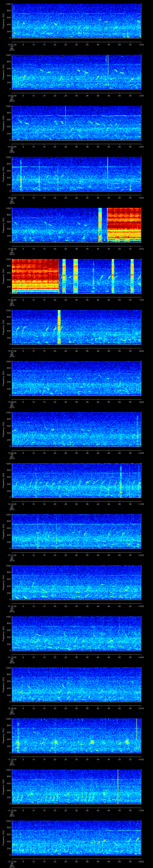
Task: Click the red vertical line in 13:16:00 spectrogram
Action: point(118,787)
